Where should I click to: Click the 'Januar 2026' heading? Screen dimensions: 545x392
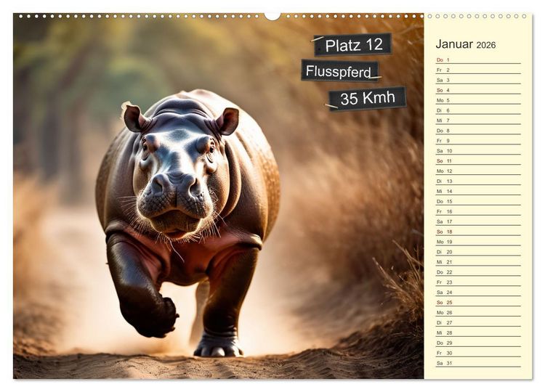465,44
